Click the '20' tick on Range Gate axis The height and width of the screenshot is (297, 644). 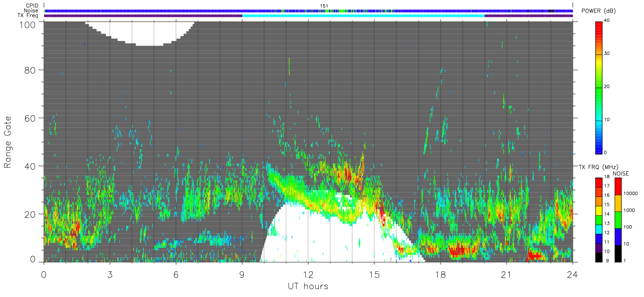click(30, 214)
